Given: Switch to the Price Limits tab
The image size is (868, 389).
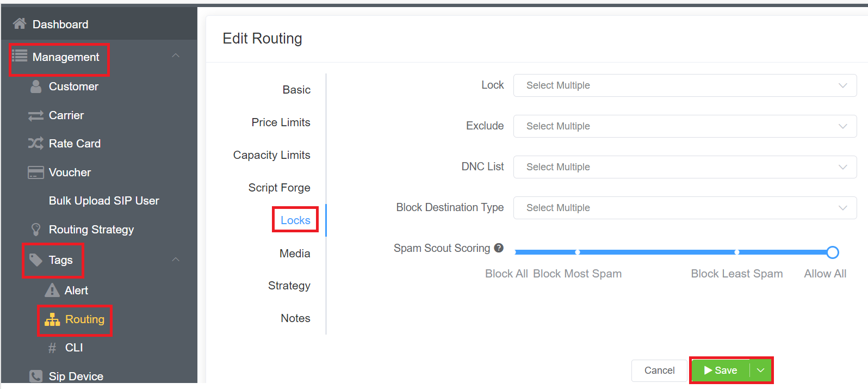Looking at the screenshot, I should pyautogui.click(x=281, y=122).
